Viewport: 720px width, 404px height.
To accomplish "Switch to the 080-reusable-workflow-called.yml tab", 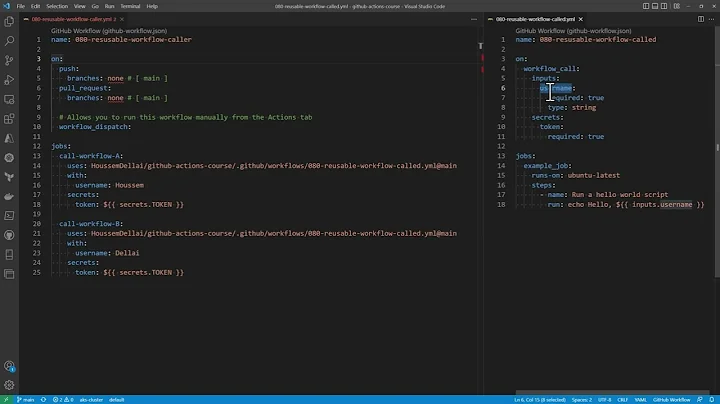I will [x=535, y=19].
